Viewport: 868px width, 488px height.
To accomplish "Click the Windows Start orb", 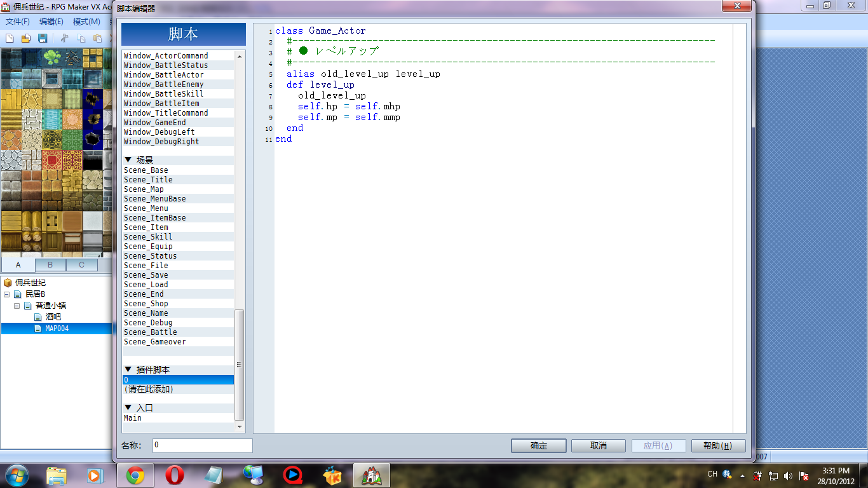I will point(17,475).
